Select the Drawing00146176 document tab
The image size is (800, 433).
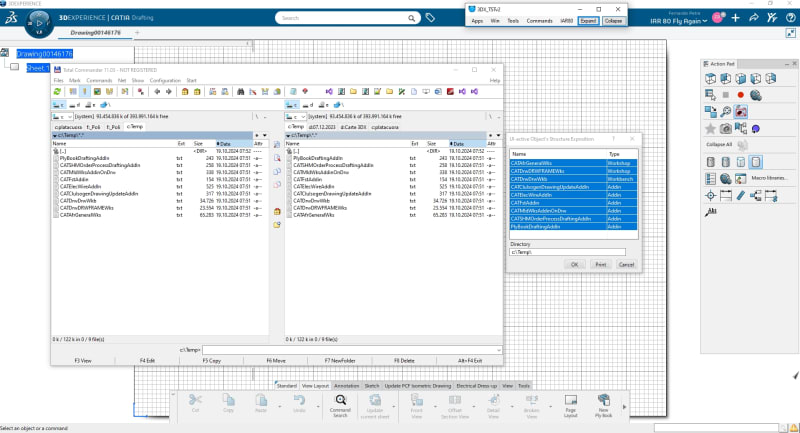coord(95,33)
